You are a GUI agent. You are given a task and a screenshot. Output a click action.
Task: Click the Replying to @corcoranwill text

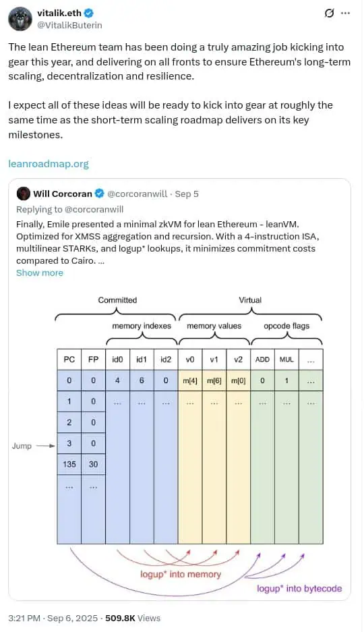coord(69,209)
